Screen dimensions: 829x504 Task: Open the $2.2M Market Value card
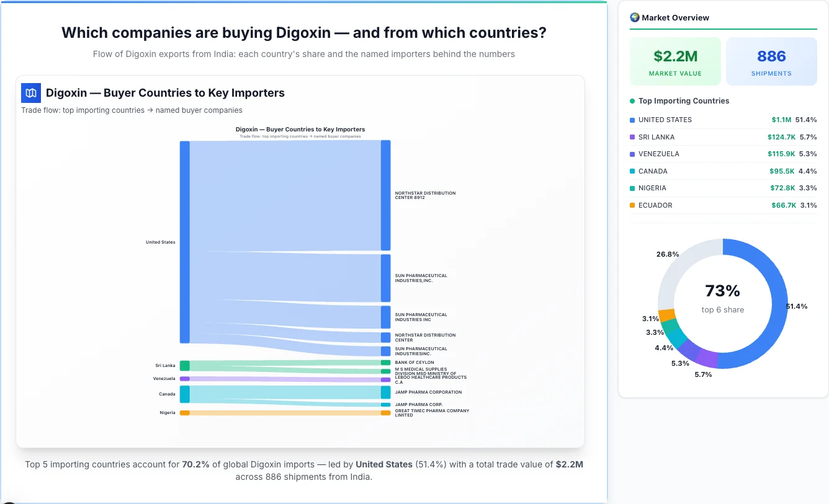pyautogui.click(x=675, y=61)
